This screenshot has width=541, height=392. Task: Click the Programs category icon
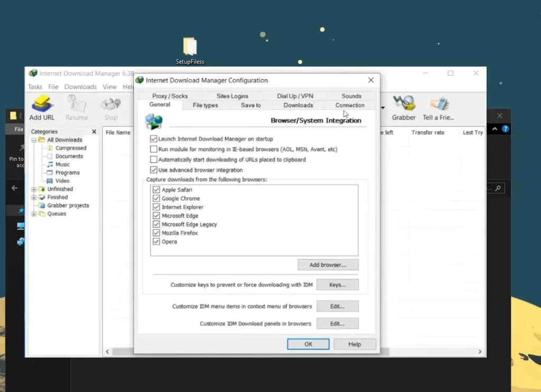[x=50, y=173]
